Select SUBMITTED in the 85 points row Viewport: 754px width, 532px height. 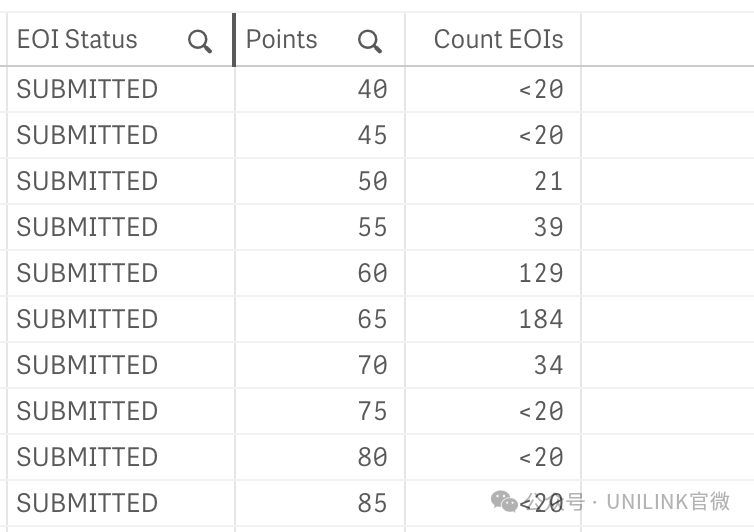[x=87, y=503]
